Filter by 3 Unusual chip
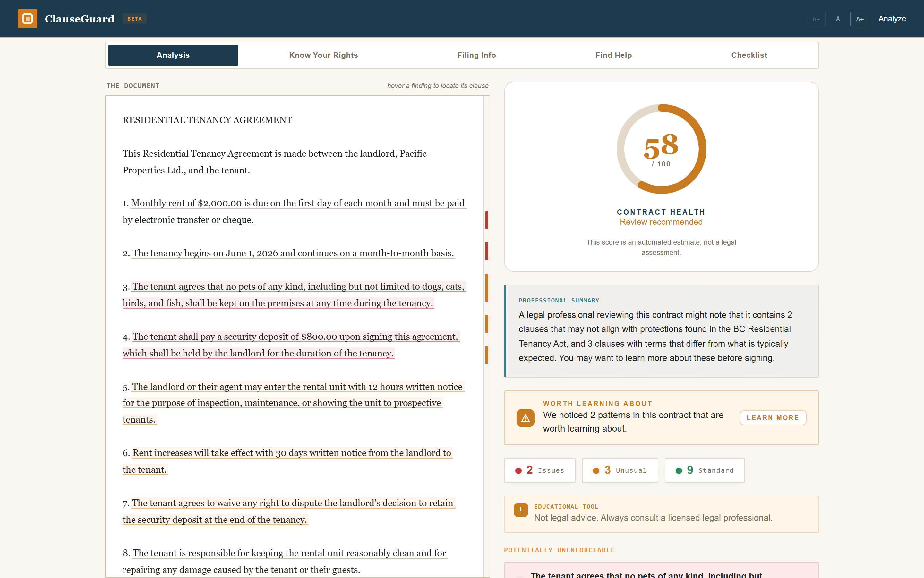 point(620,470)
